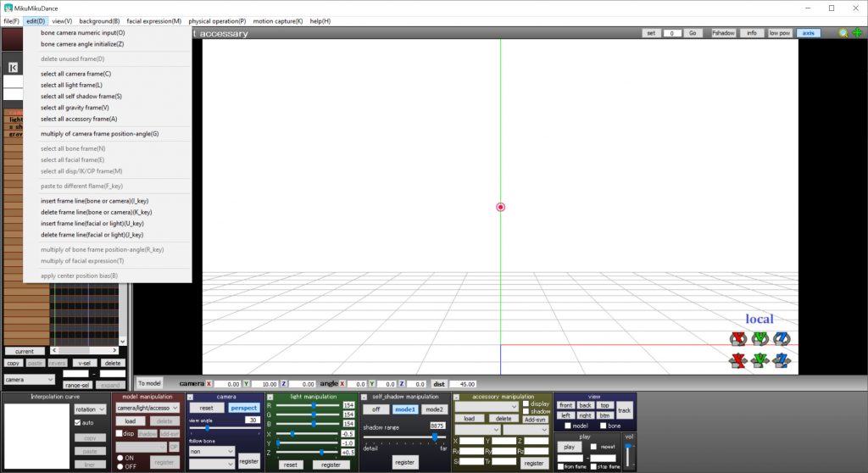Click the timeline scroll right arrow

114,351
